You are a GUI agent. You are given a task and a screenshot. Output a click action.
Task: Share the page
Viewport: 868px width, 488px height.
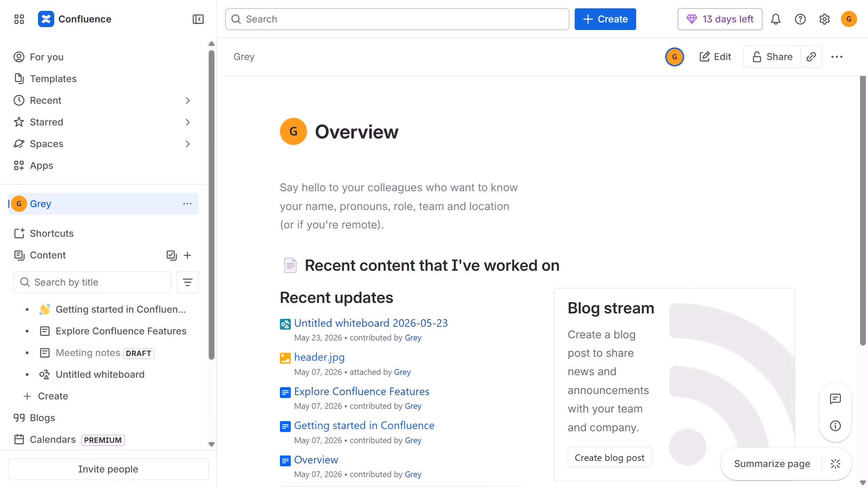click(x=772, y=57)
